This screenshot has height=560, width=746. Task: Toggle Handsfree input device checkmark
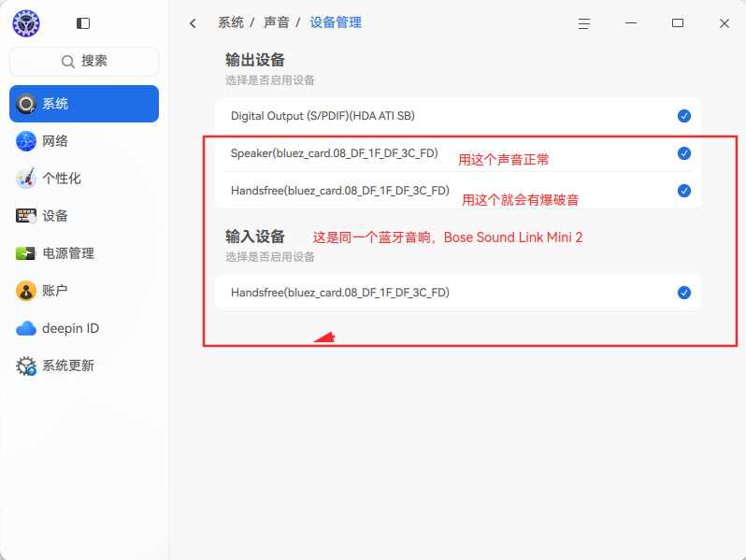(684, 293)
